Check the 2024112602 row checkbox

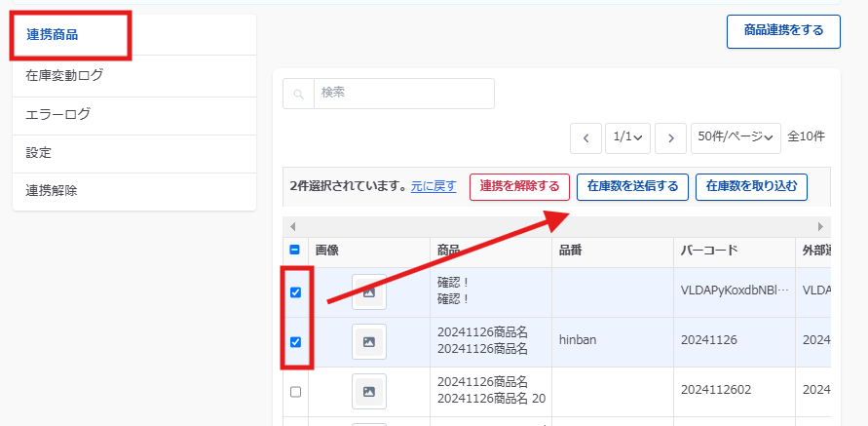(x=295, y=392)
